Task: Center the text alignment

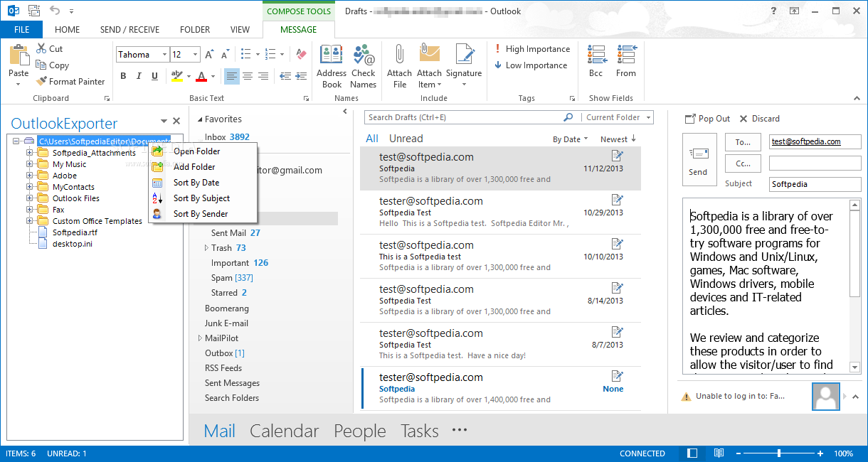Action: [x=248, y=76]
